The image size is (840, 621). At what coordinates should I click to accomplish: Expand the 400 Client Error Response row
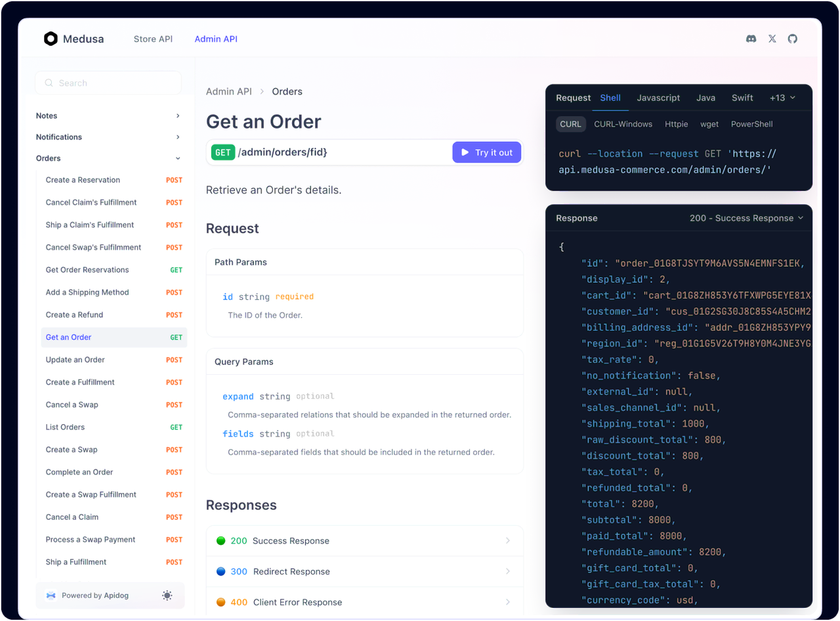(x=365, y=603)
